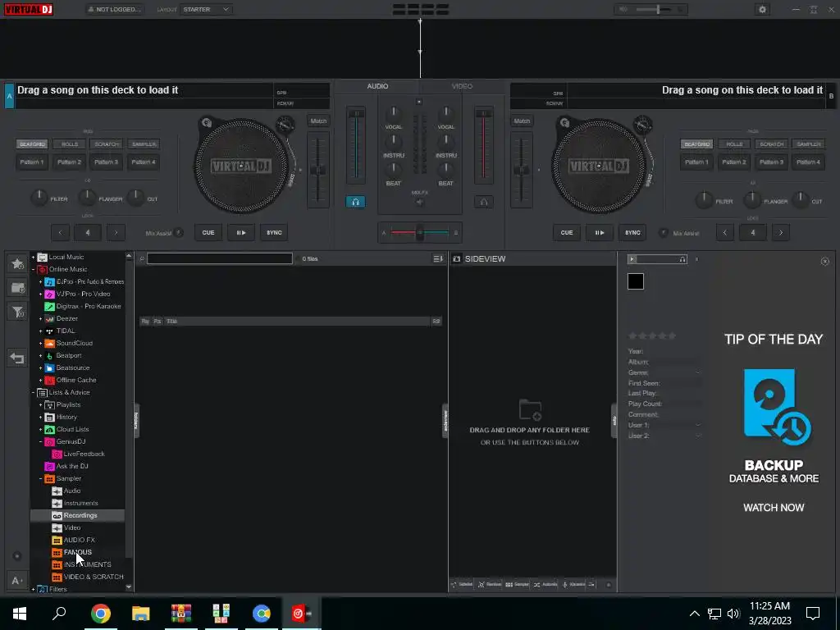
Task: Click the Match button on deck B
Action: coord(522,121)
